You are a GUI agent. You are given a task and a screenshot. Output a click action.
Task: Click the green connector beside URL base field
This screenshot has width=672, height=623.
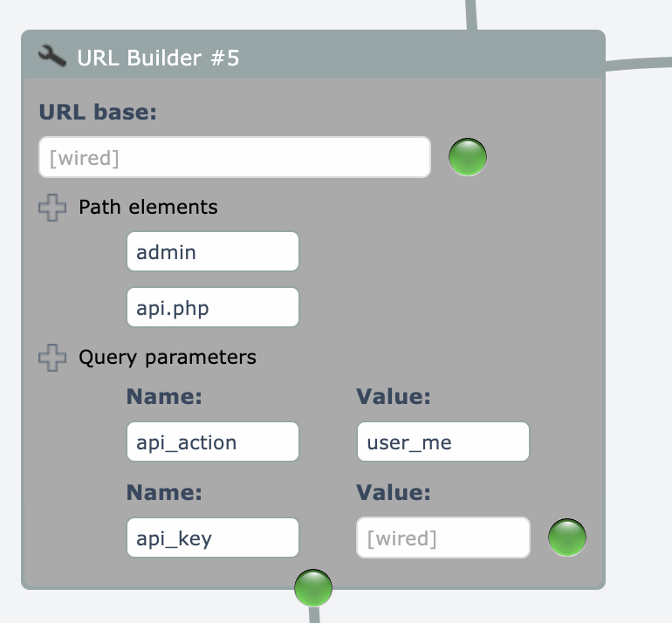click(467, 158)
